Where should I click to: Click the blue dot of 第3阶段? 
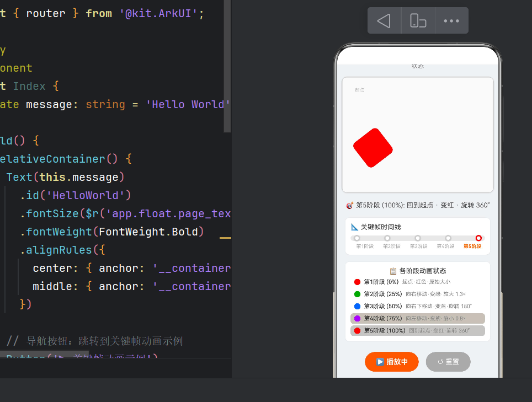[357, 306]
